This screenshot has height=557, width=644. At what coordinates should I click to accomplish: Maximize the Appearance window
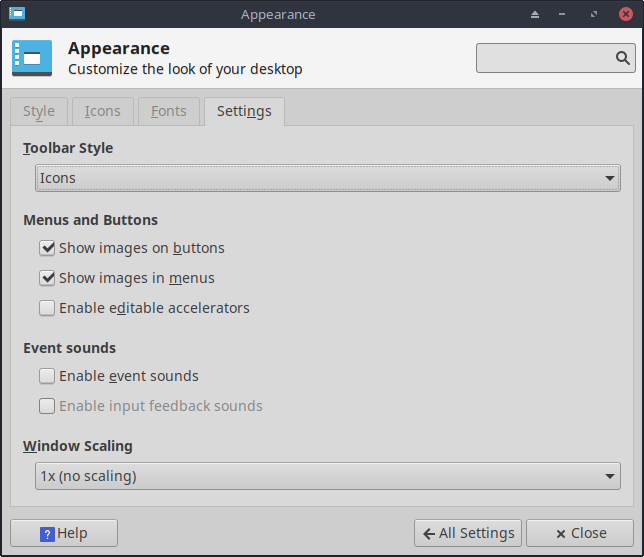594,15
